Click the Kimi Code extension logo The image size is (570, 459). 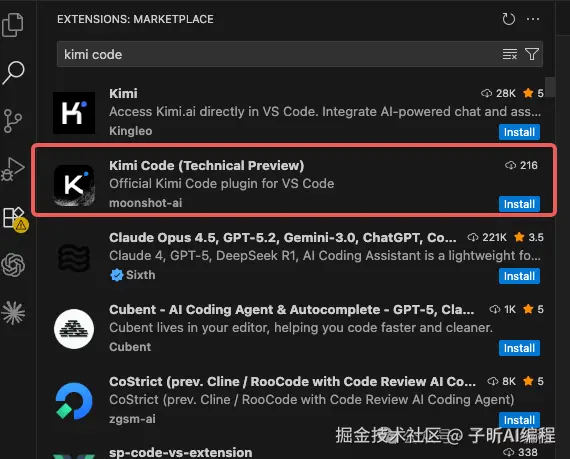pos(74,185)
